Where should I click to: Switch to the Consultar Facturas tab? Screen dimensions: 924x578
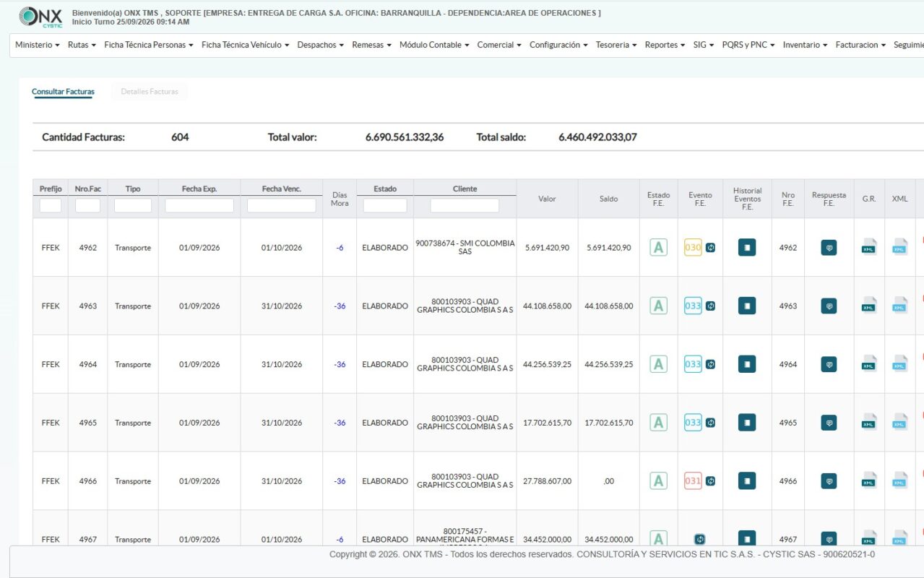point(63,92)
